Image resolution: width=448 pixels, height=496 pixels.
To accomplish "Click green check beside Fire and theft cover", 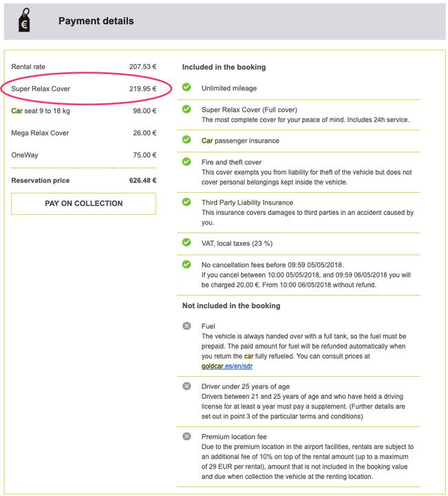I will point(186,162).
